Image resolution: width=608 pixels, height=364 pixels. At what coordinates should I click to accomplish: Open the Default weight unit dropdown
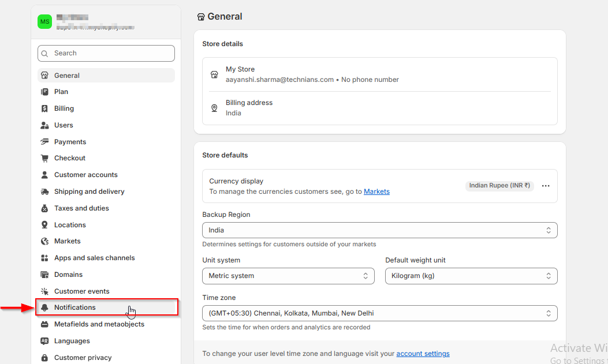pos(471,276)
